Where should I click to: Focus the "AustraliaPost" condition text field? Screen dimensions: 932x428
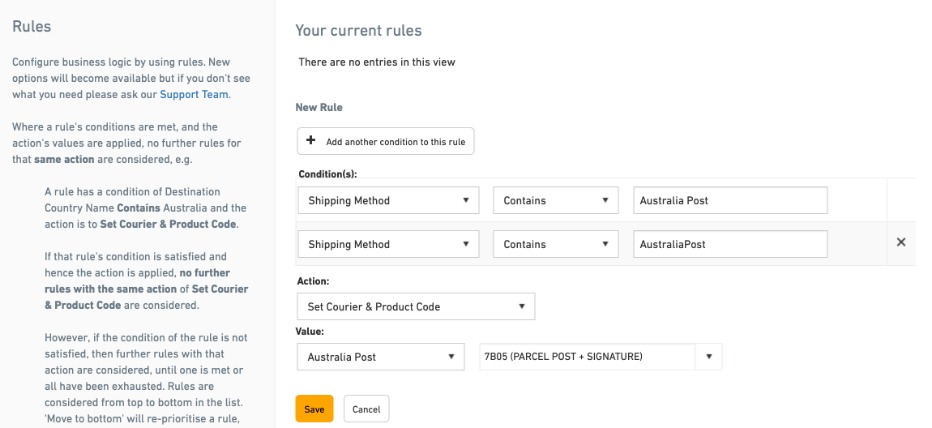[x=730, y=244]
